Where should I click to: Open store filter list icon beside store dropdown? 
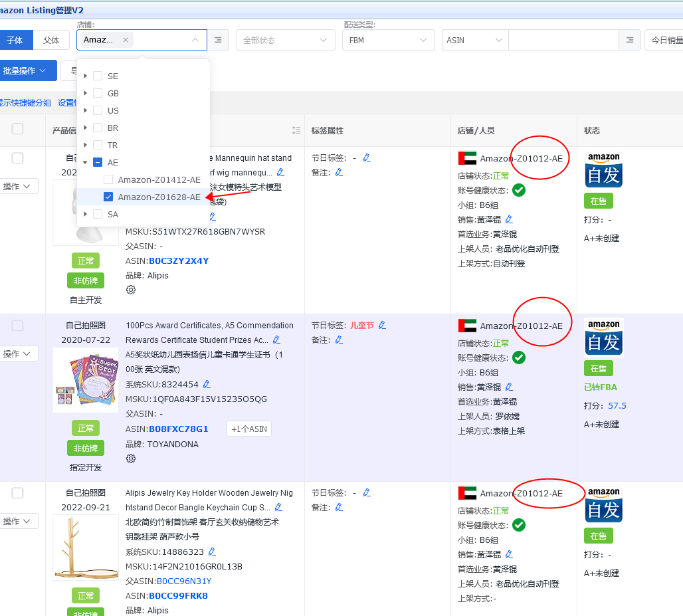click(218, 40)
